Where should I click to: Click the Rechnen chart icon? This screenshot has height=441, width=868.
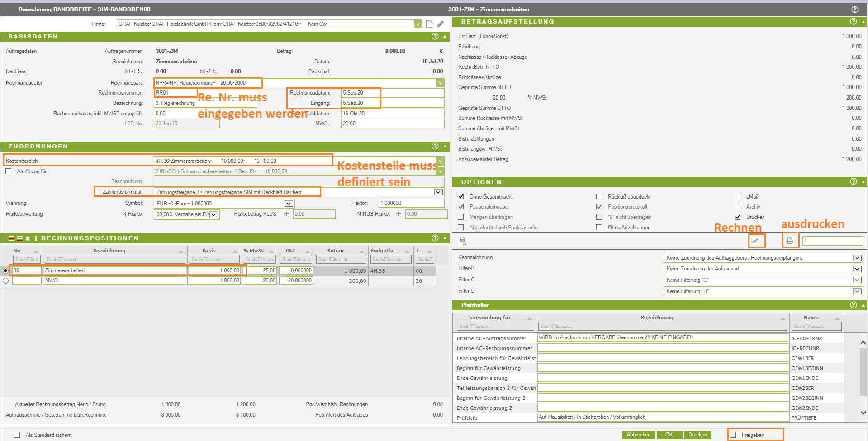(x=755, y=241)
